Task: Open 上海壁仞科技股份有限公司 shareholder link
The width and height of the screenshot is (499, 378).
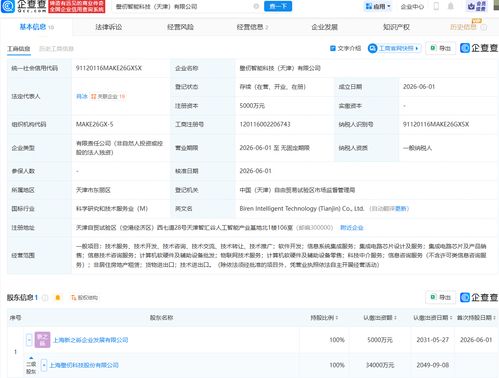Action: click(x=84, y=365)
